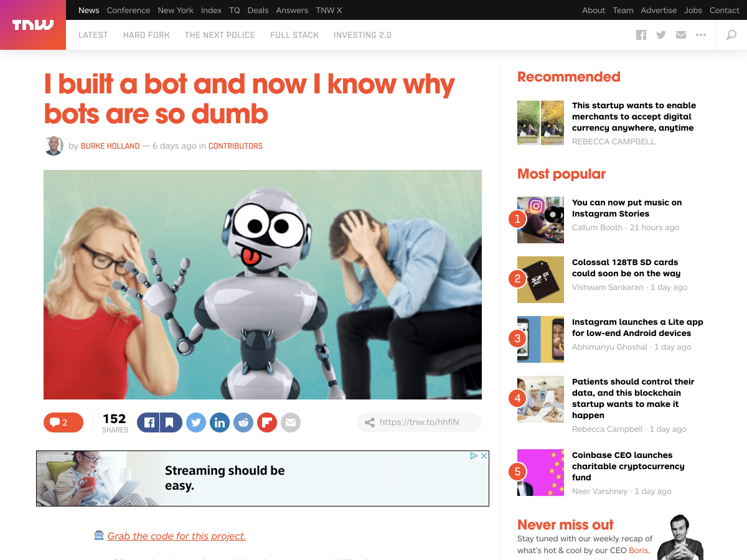Click the TNW logo in header
The width and height of the screenshot is (747, 560).
point(33,25)
